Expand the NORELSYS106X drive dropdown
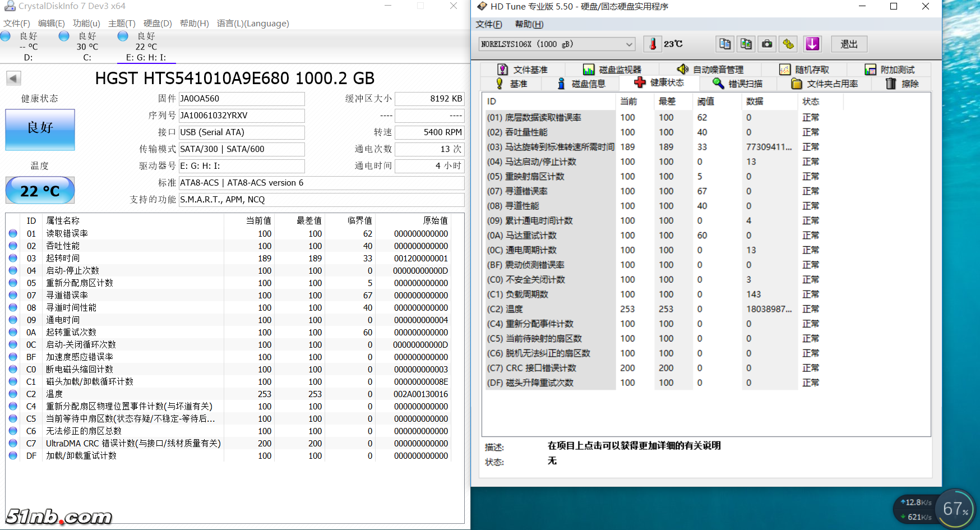Viewport: 980px width, 530px height. tap(629, 44)
